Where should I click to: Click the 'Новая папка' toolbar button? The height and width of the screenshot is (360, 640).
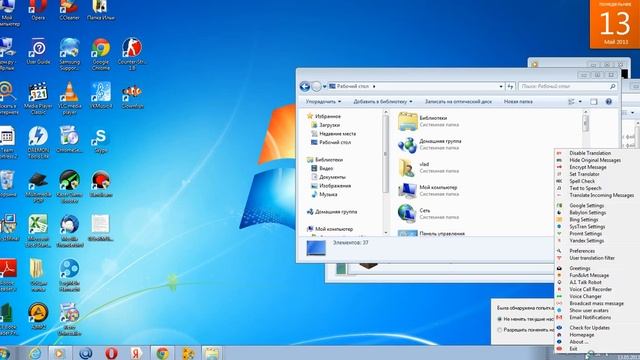(518, 102)
